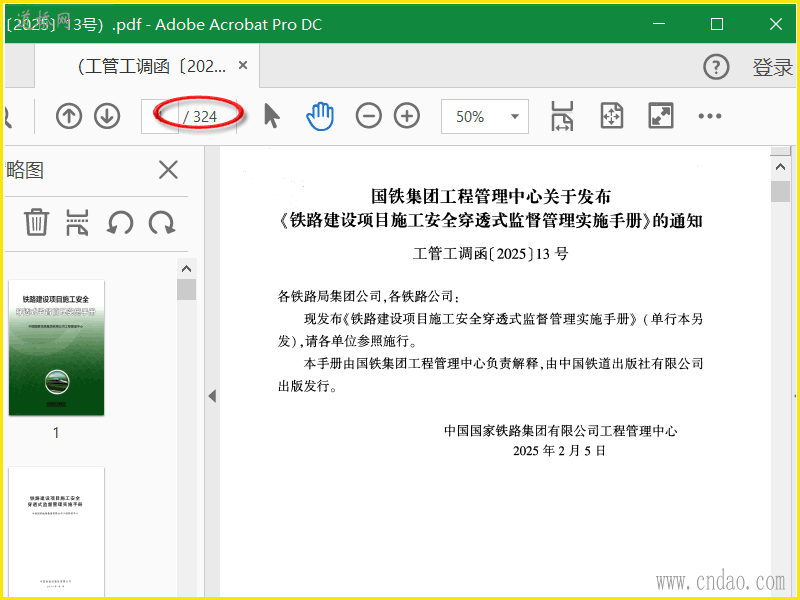Rotate page counterclockwise
This screenshot has height=600, width=800.
coord(120,223)
